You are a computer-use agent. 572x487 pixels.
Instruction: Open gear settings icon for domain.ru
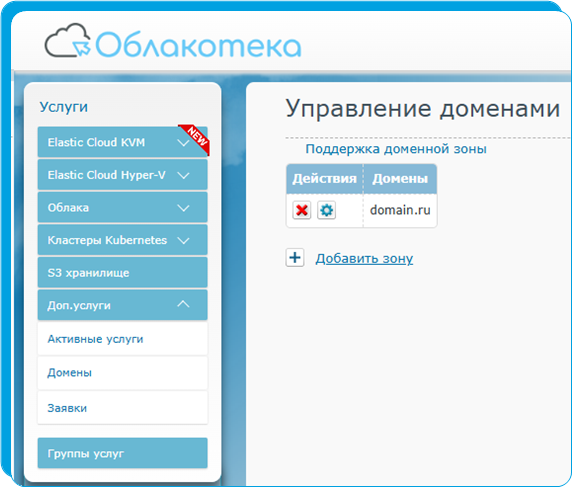[x=326, y=210]
